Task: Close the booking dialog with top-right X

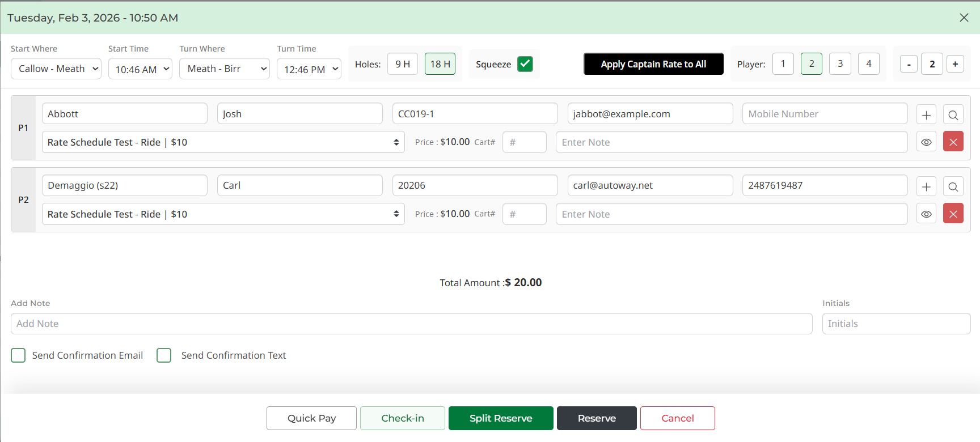Action: coord(964,18)
